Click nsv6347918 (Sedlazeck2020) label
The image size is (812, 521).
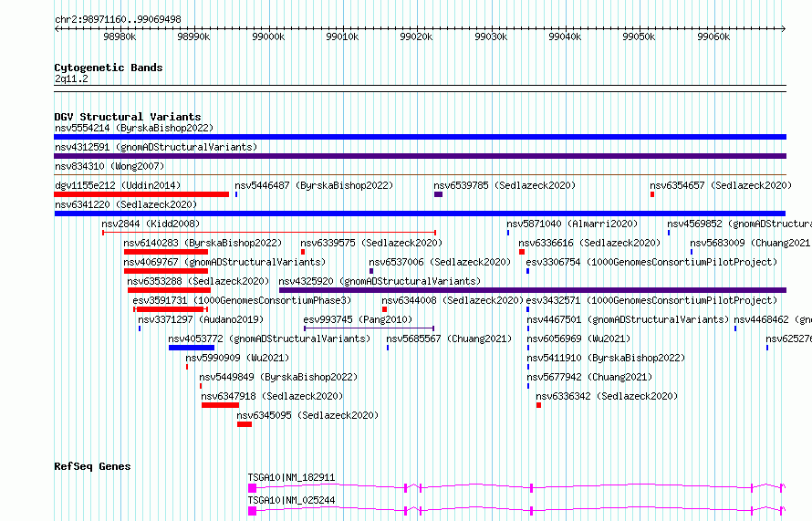[273, 396]
